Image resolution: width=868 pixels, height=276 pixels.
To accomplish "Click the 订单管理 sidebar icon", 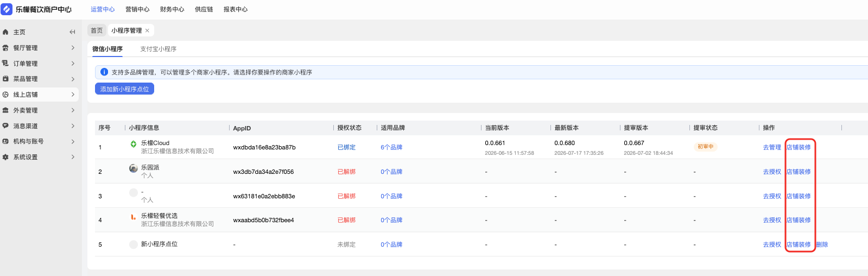I will (5, 64).
